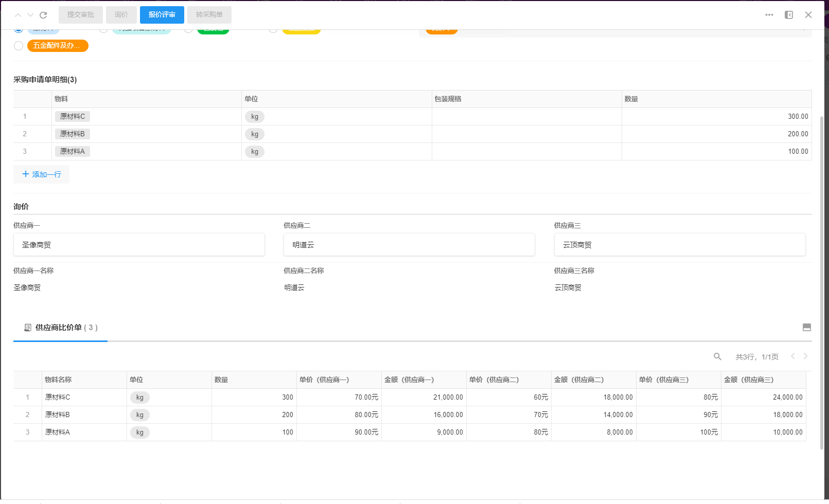Go to previous page of comparison table
829x504 pixels.
pyautogui.click(x=792, y=356)
